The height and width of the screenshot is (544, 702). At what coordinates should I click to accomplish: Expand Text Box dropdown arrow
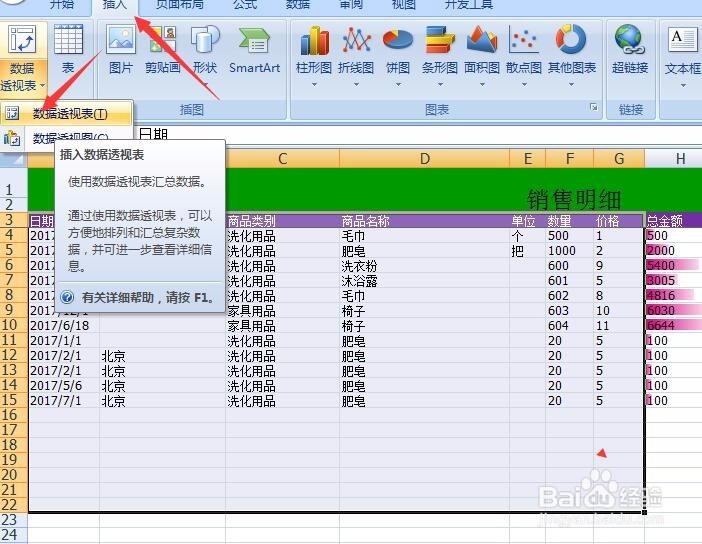683,85
